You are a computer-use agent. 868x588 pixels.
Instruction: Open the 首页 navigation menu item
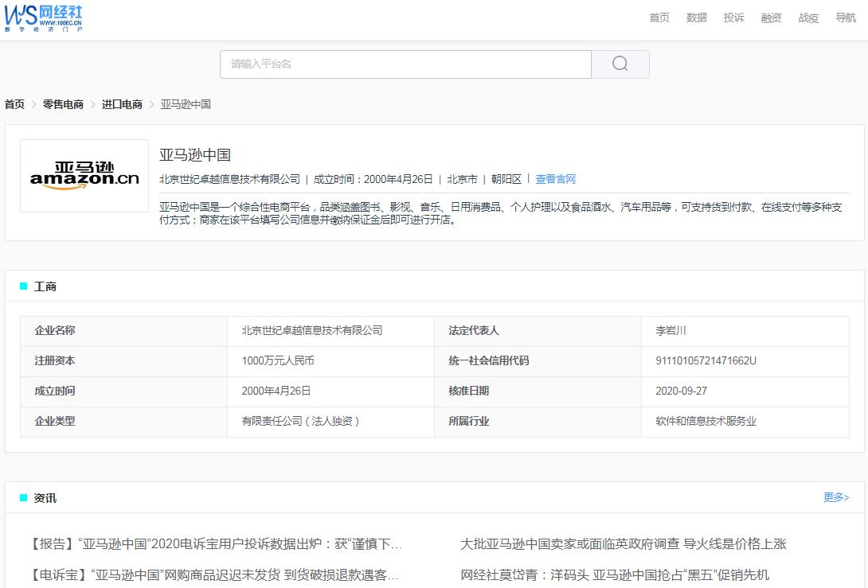pos(659,18)
